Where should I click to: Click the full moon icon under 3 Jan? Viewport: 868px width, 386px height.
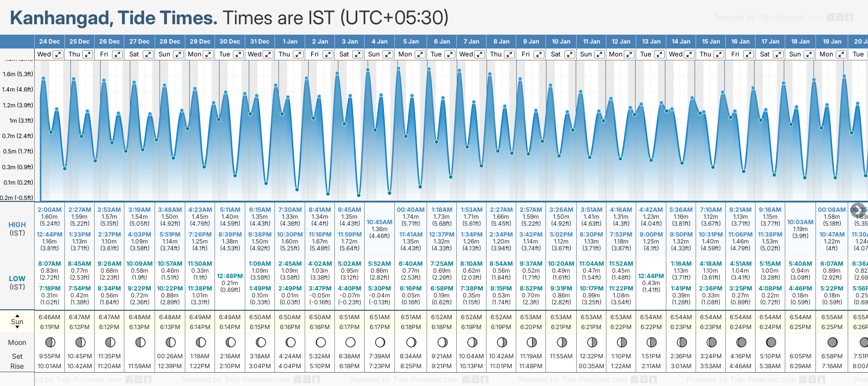tap(350, 342)
